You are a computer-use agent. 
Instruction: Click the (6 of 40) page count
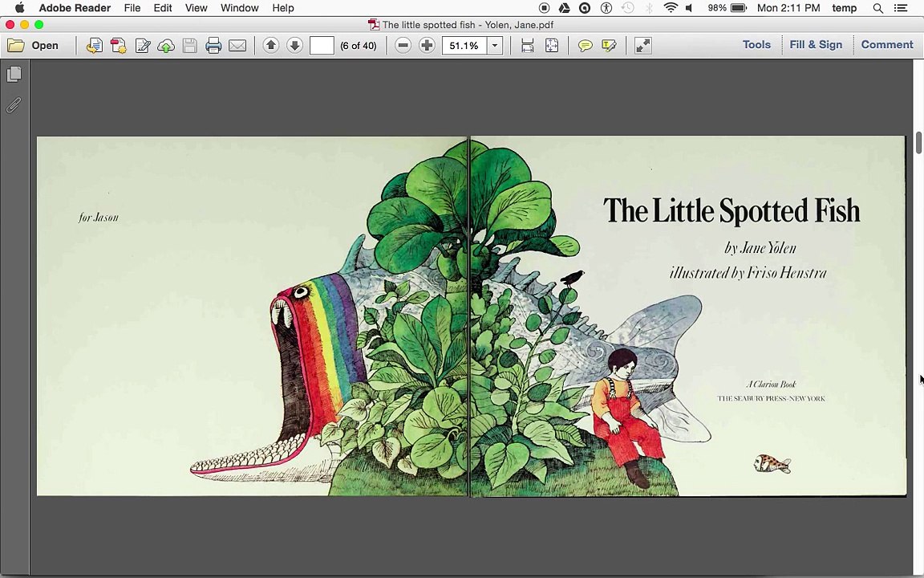tap(359, 46)
